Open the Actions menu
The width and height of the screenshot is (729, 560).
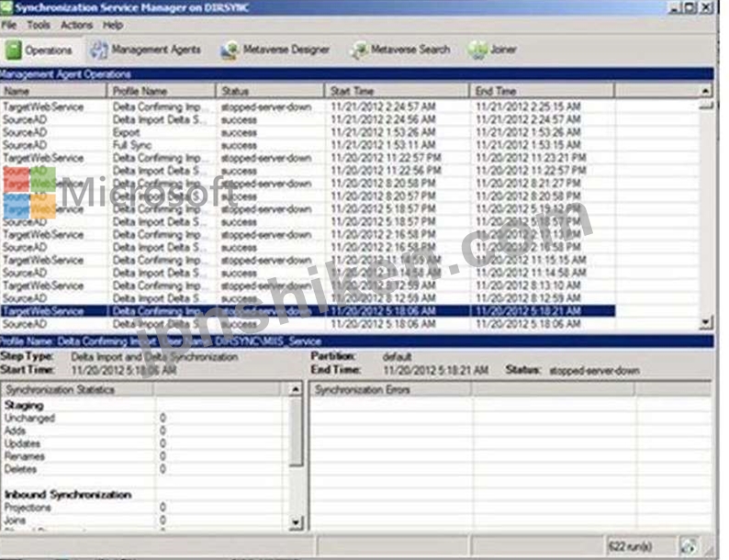[77, 25]
